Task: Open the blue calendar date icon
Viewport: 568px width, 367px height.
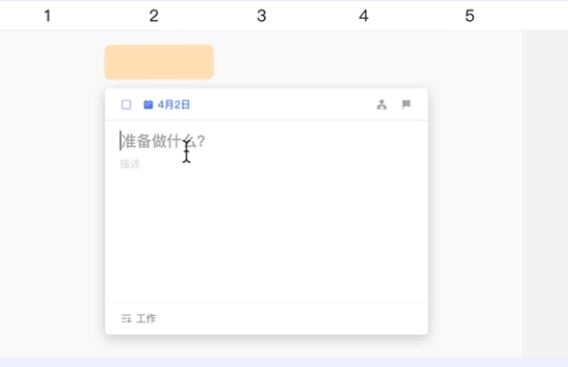Action: (148, 105)
